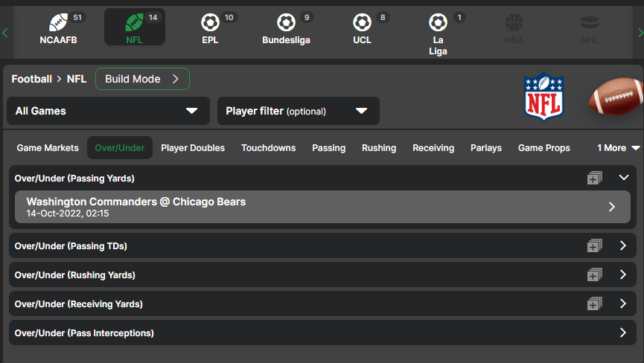Open the Bundesliga soccer icon
Screen dimensions: 644x363
(x=287, y=22)
